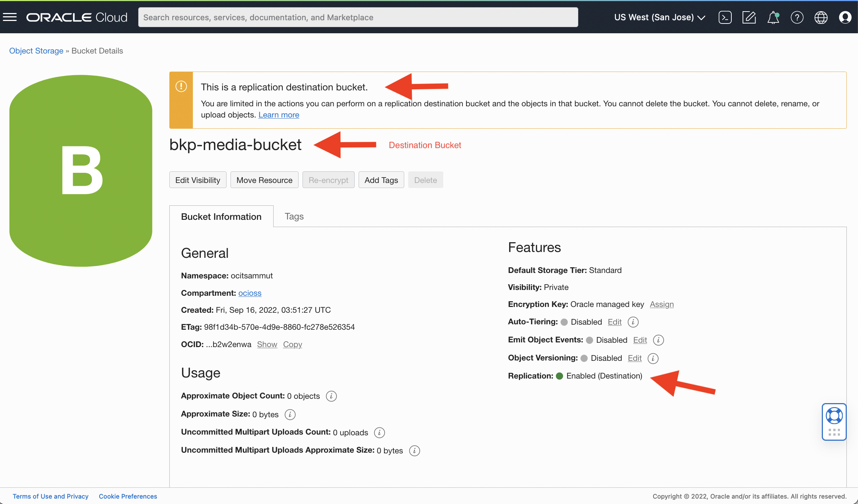858x504 pixels.
Task: Show the full bucket OCID
Action: click(x=267, y=344)
